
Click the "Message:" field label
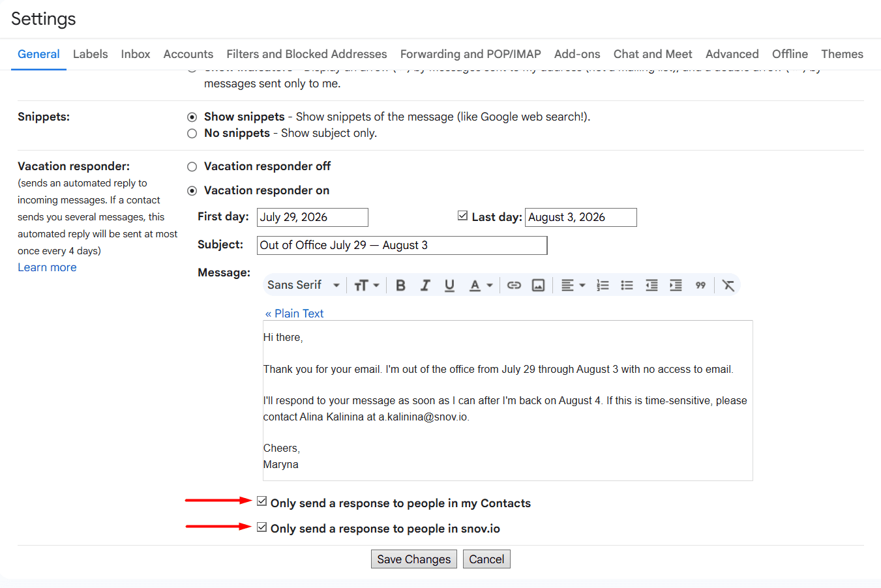[224, 272]
